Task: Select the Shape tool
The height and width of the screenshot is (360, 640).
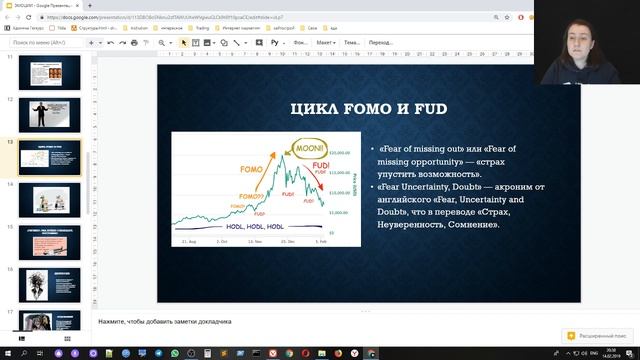Action: (224, 43)
